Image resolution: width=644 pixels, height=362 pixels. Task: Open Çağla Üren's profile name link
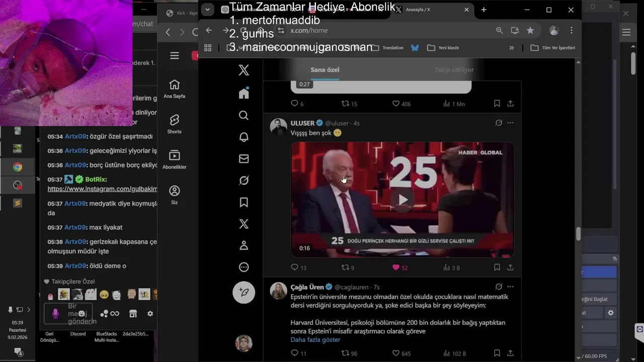tap(307, 287)
